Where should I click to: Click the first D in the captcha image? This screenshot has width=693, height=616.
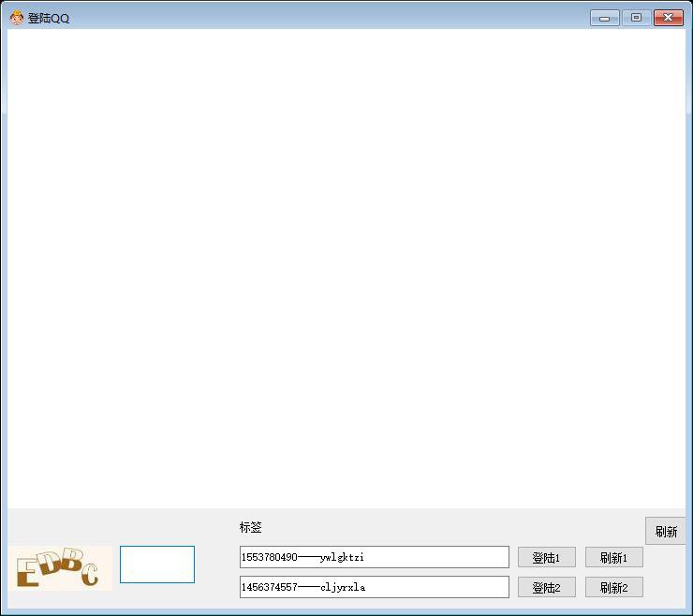[x=50, y=564]
